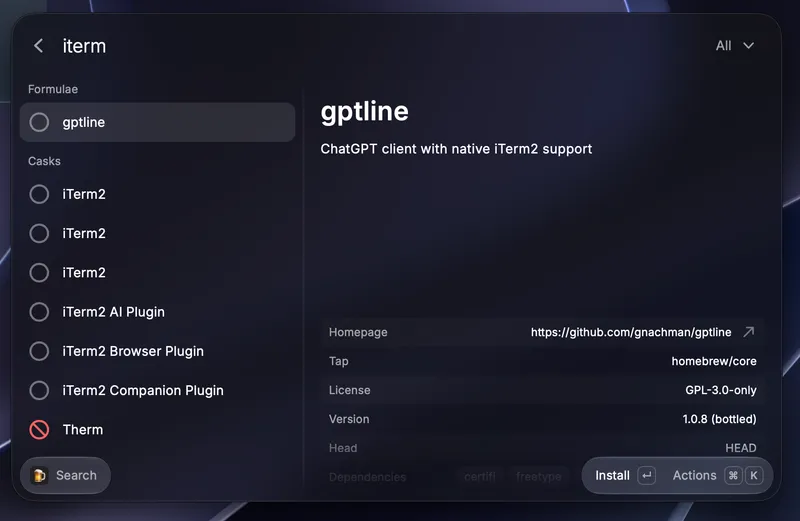Click the GPL-3.0-only license value
Screen dimensions: 800x521
point(720,390)
